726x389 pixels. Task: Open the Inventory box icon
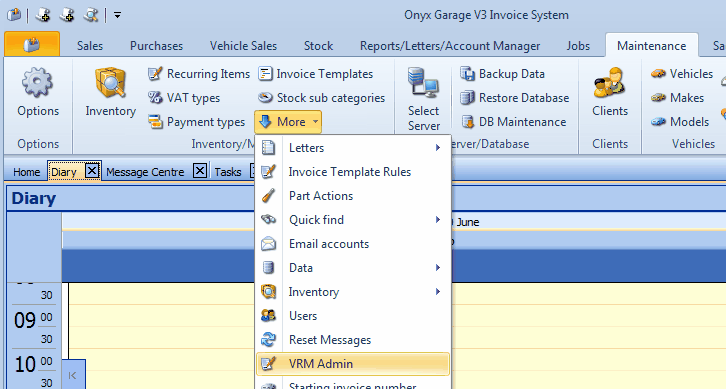110,83
